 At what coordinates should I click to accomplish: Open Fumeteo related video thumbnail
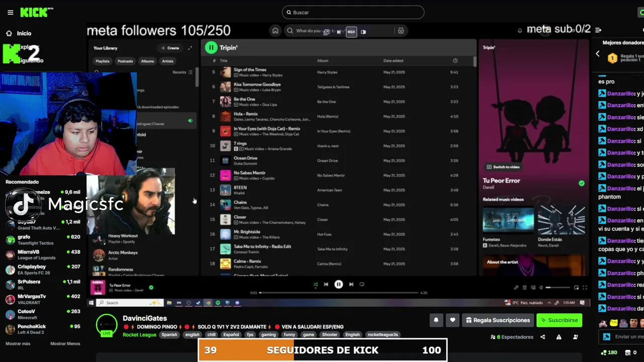tap(508, 219)
